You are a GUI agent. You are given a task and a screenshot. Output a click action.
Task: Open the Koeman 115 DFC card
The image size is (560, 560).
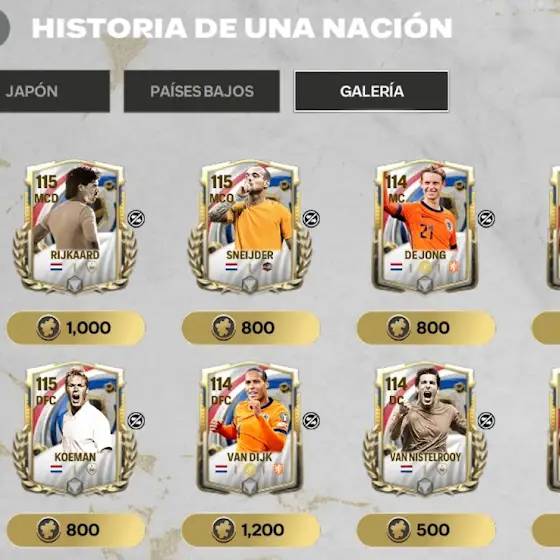(75, 429)
